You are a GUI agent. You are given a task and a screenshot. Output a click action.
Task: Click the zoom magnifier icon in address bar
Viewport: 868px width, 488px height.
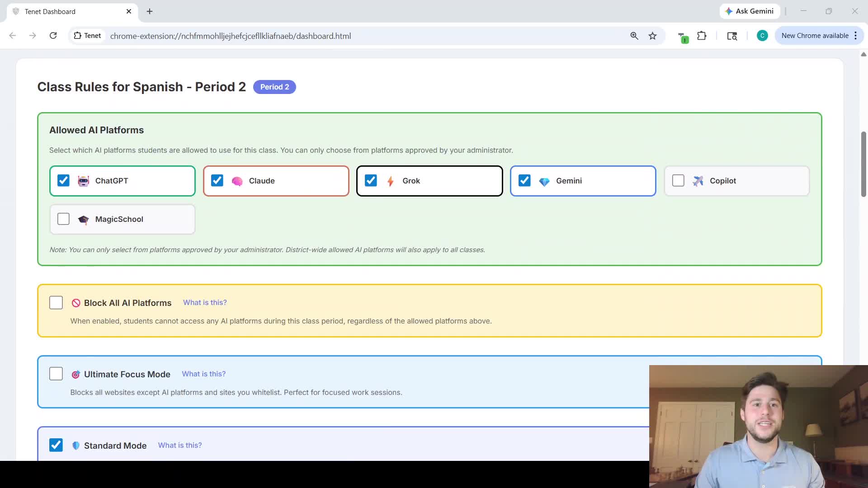click(x=634, y=36)
